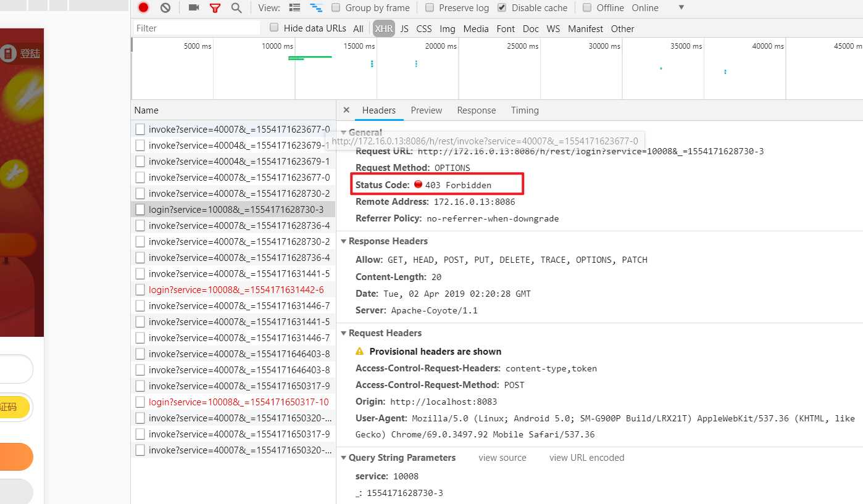Filter requests by WS type
The height and width of the screenshot is (504, 863).
click(x=554, y=28)
